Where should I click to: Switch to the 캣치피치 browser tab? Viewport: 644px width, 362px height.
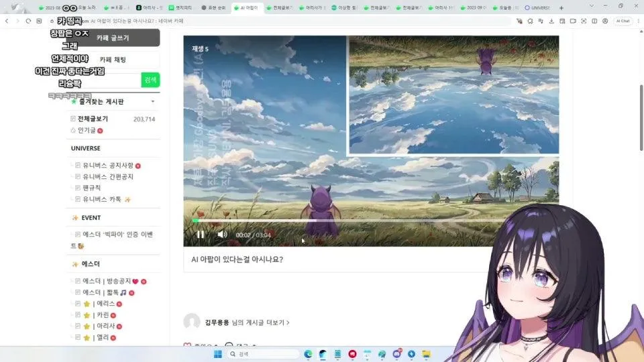click(180, 8)
